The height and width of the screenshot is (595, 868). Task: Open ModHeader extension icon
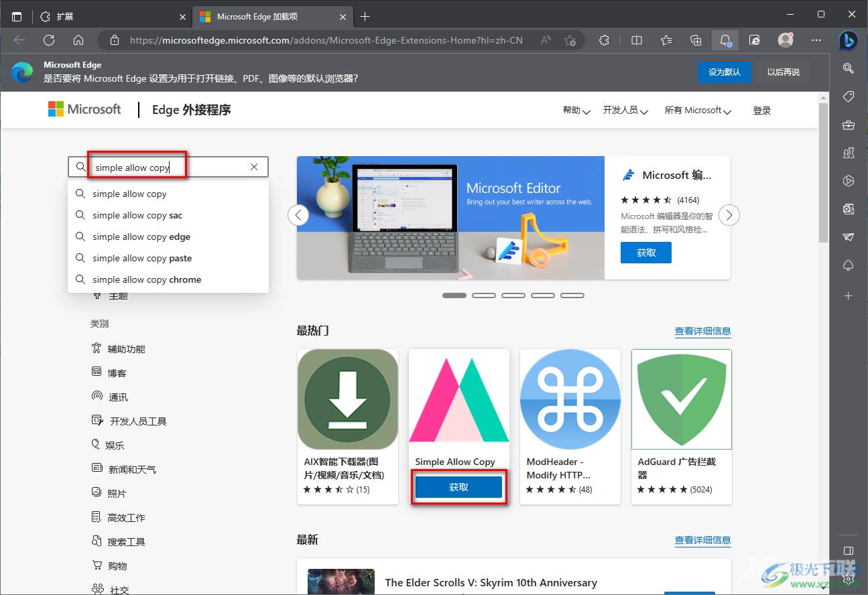pos(570,399)
